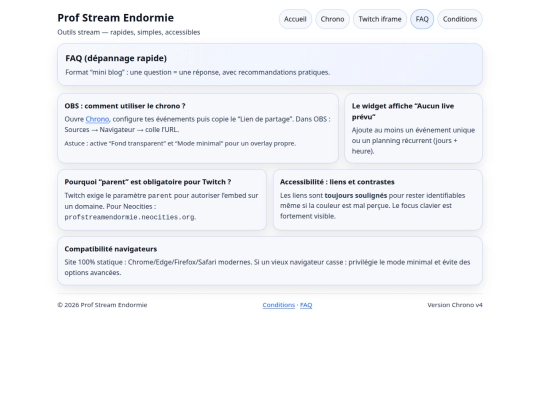Viewport: 540px width, 405px height.
Task: Open the Conditions nav pill
Action: pyautogui.click(x=460, y=19)
